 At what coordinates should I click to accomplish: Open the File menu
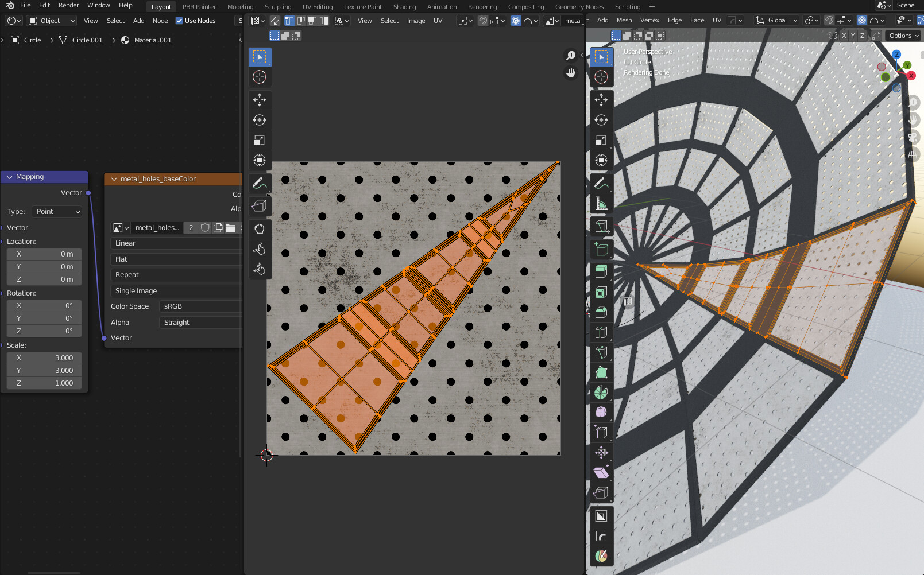click(25, 5)
